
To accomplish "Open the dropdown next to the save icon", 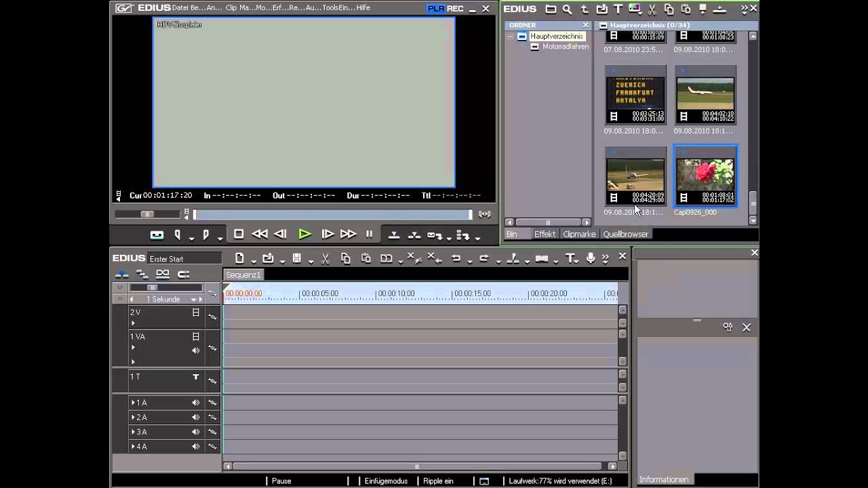I will pyautogui.click(x=311, y=261).
